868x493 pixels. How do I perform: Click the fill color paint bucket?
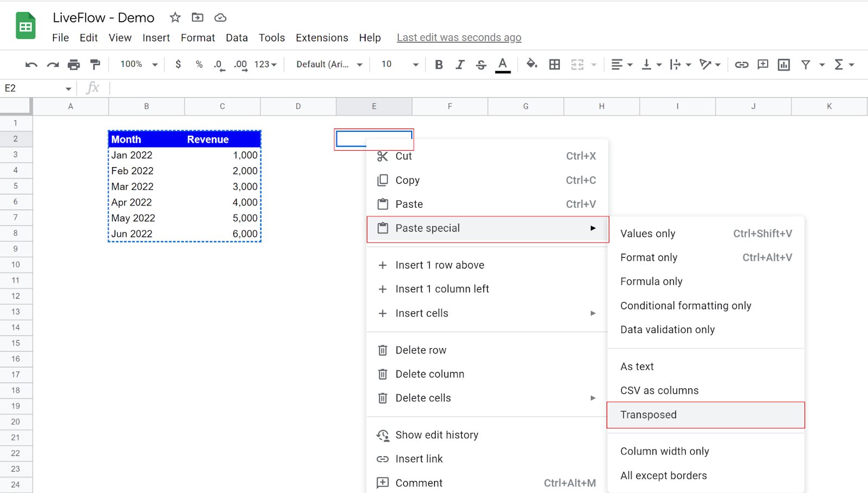click(532, 64)
